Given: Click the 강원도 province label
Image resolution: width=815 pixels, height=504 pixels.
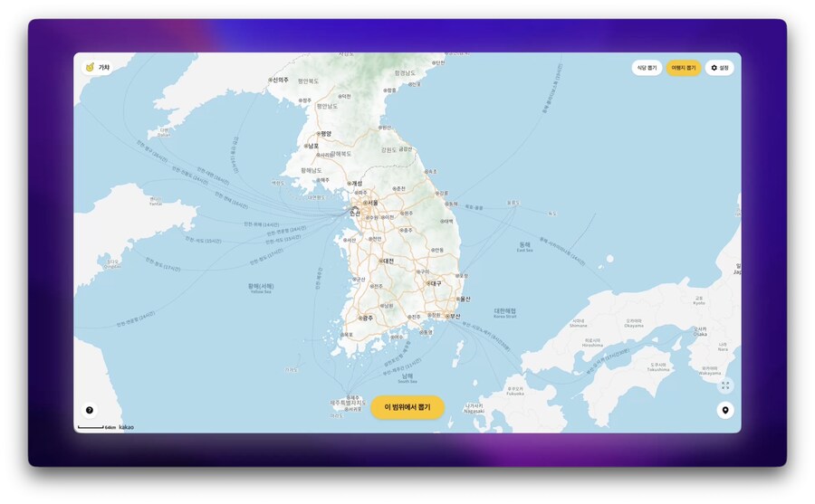Looking at the screenshot, I should click(388, 149).
